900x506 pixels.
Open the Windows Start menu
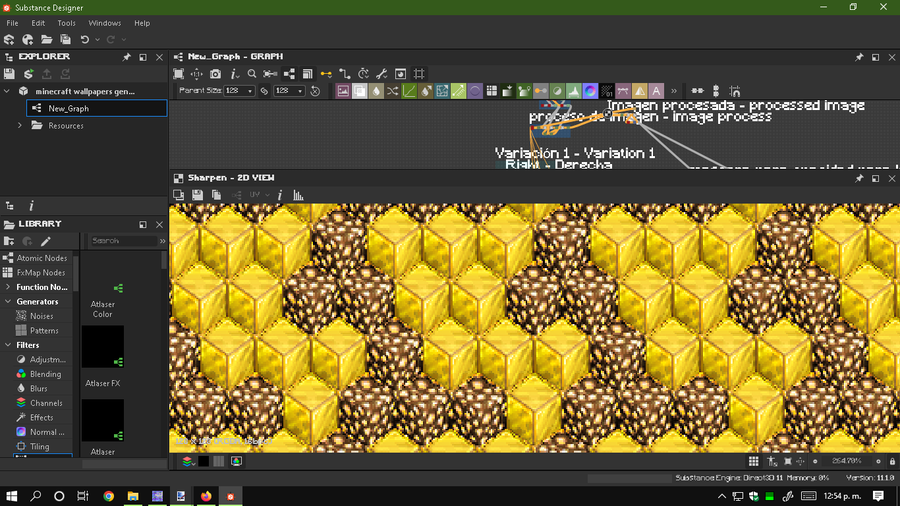click(11, 496)
